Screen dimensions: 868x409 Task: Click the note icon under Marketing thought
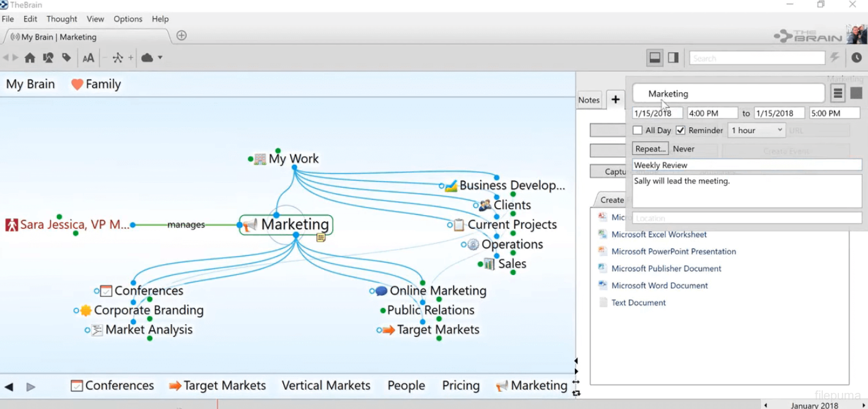click(x=321, y=237)
